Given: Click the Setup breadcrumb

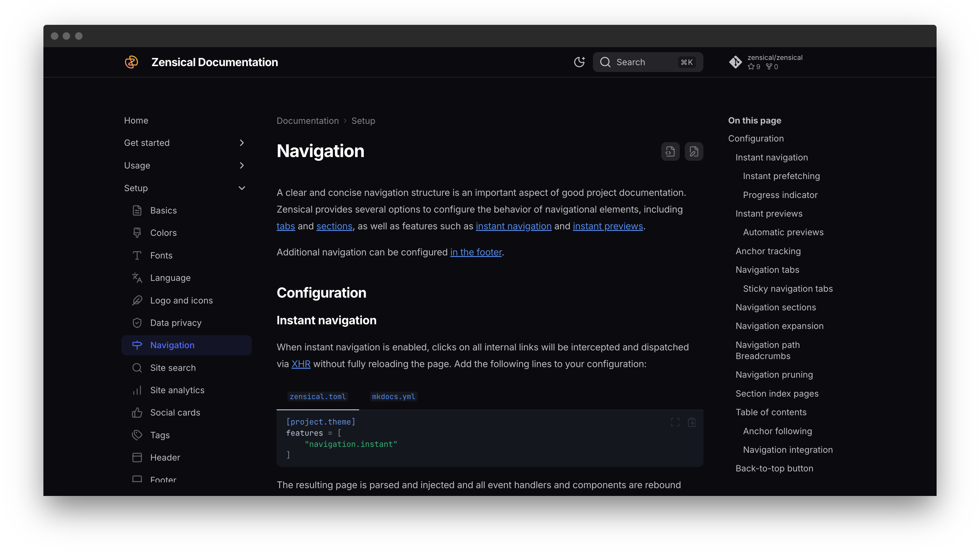Looking at the screenshot, I should 363,121.
